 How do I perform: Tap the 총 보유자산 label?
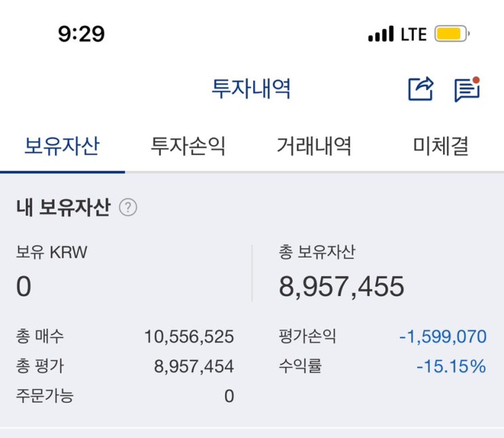coord(317,253)
